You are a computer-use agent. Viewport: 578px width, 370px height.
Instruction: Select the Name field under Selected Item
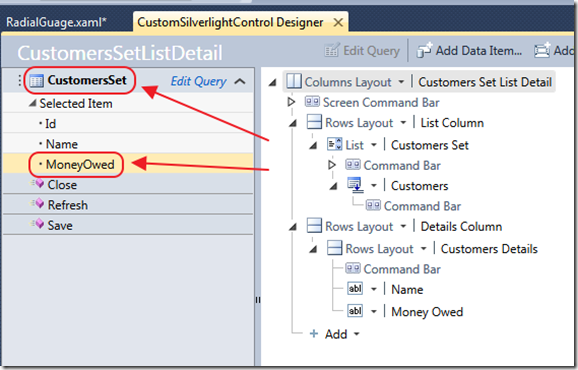point(62,144)
